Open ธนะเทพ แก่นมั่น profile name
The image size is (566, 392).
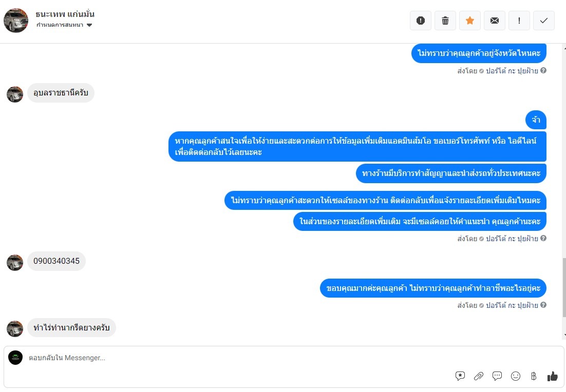65,14
